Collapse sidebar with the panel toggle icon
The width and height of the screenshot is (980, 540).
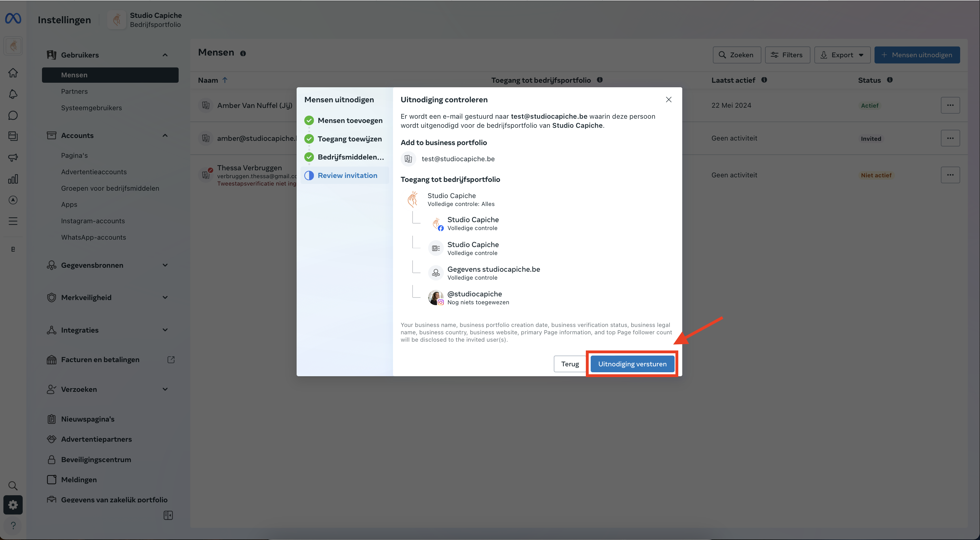(x=168, y=515)
